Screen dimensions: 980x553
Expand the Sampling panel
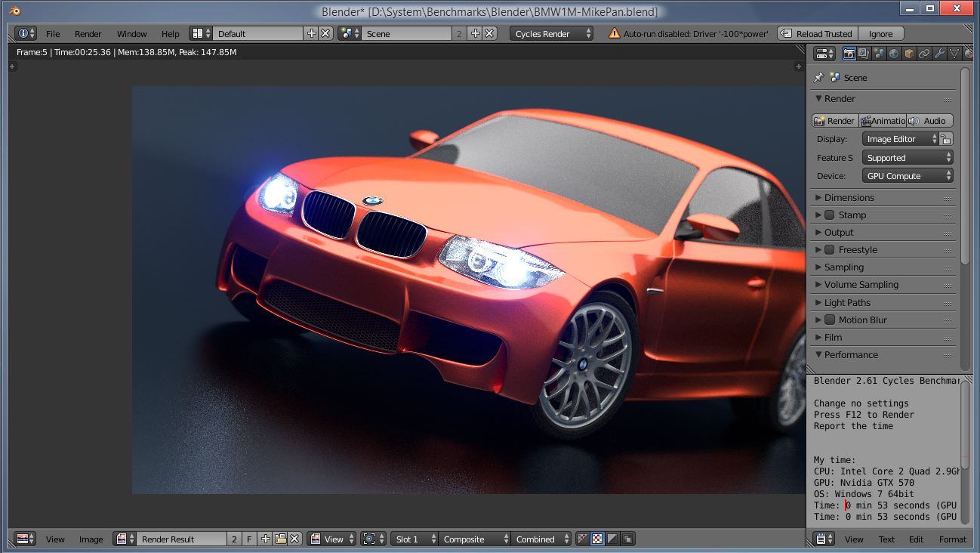[x=884, y=267]
